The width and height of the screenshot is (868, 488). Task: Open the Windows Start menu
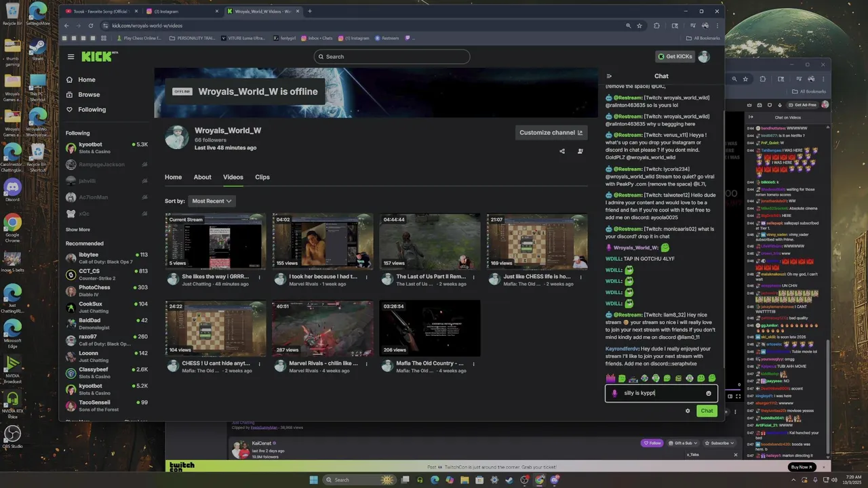[x=313, y=480]
